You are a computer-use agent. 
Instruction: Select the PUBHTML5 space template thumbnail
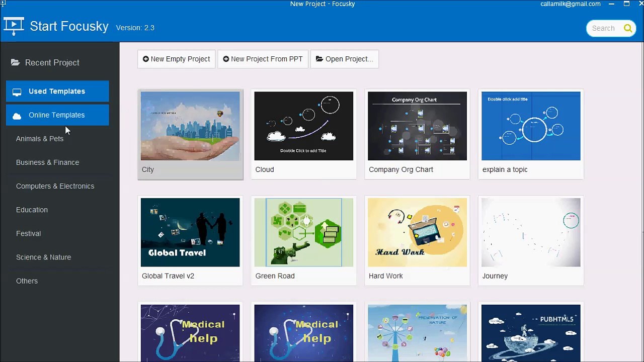coord(531,333)
